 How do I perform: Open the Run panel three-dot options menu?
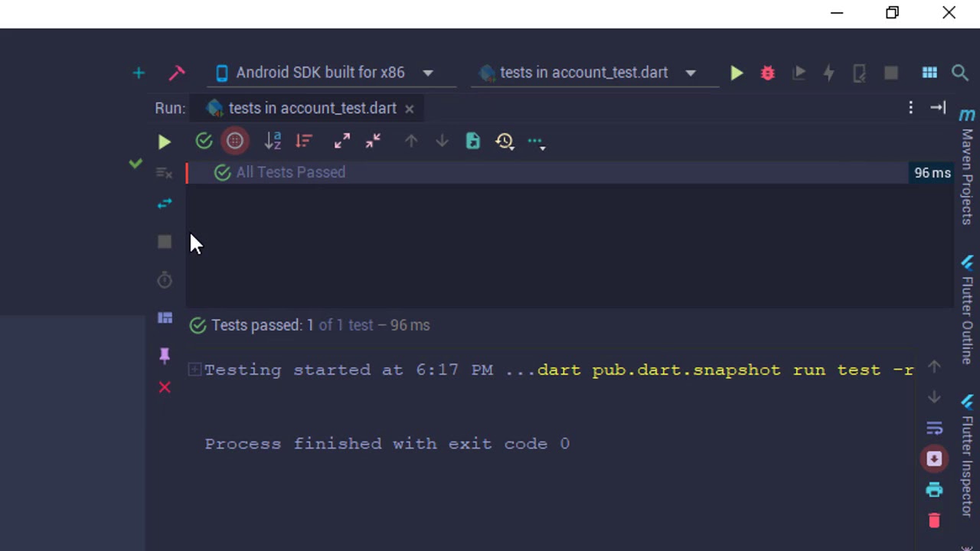[x=910, y=108]
